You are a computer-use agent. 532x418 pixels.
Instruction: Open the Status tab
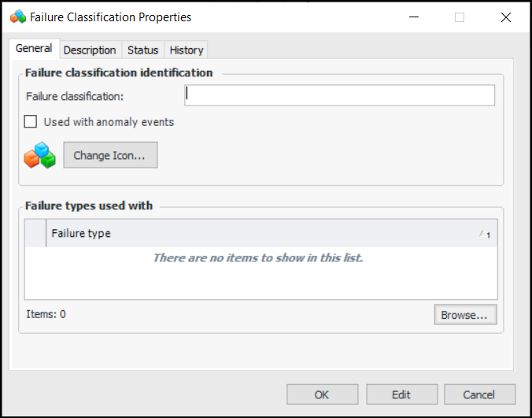(142, 50)
